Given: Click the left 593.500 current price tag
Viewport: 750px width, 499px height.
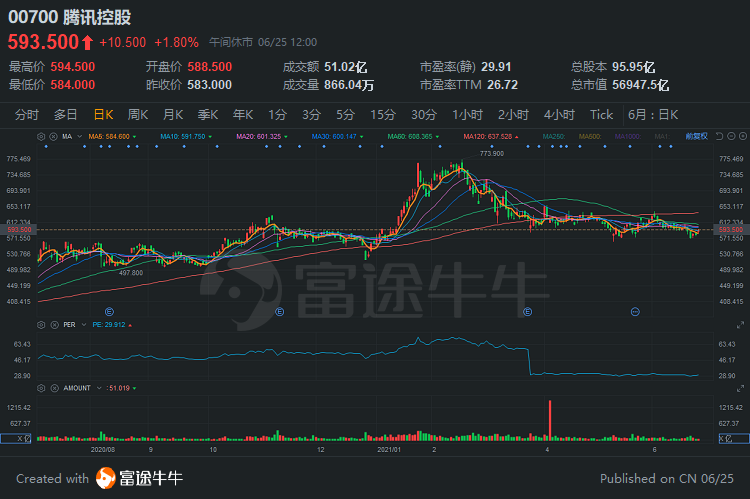Looking at the screenshot, I should (x=19, y=230).
